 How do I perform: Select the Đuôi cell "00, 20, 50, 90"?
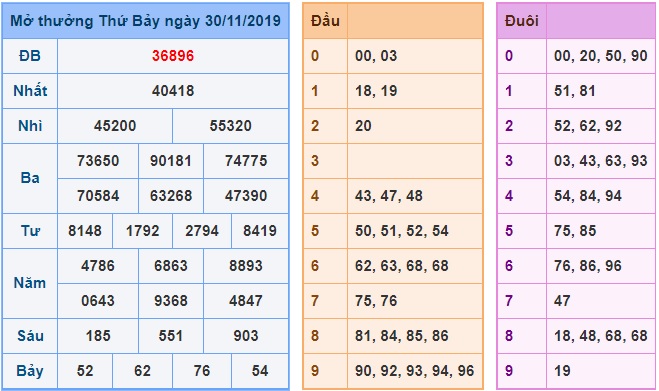tap(601, 55)
